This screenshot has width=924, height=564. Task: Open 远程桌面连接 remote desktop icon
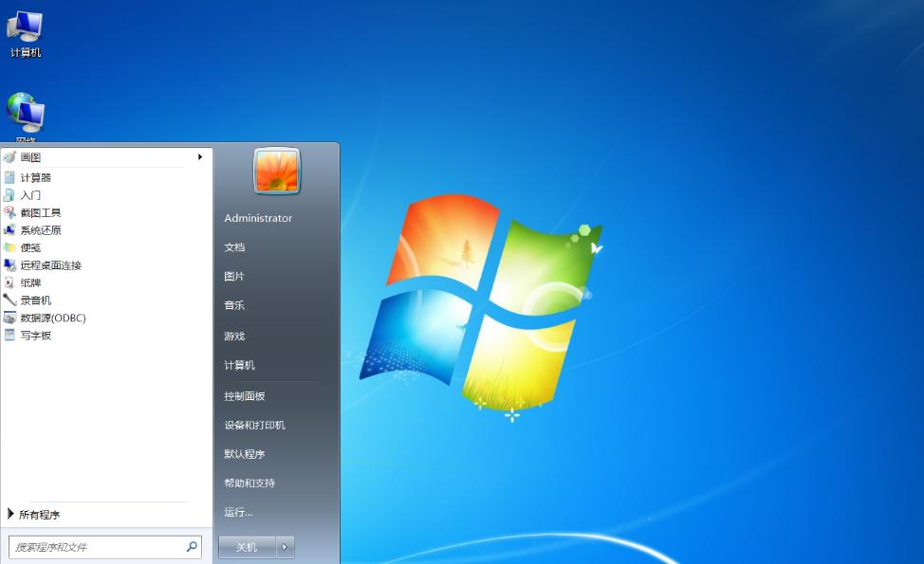[9, 264]
